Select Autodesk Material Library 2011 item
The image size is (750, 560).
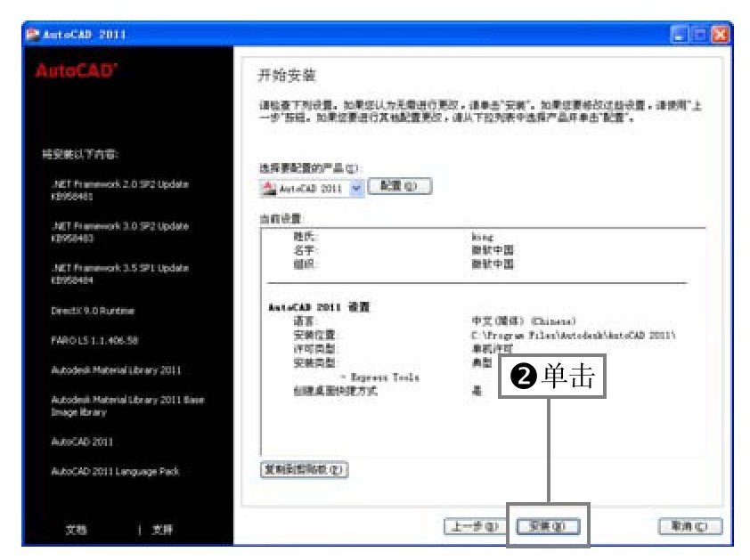click(x=116, y=370)
